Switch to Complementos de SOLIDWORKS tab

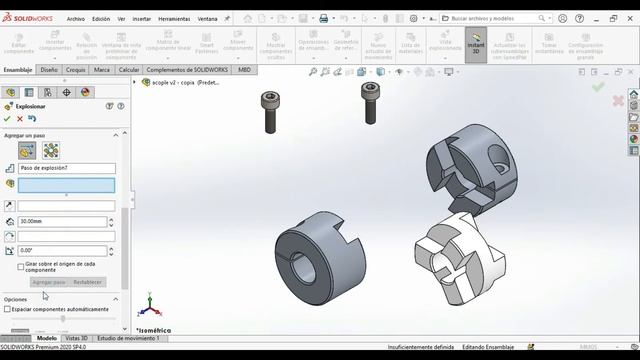tap(187, 70)
